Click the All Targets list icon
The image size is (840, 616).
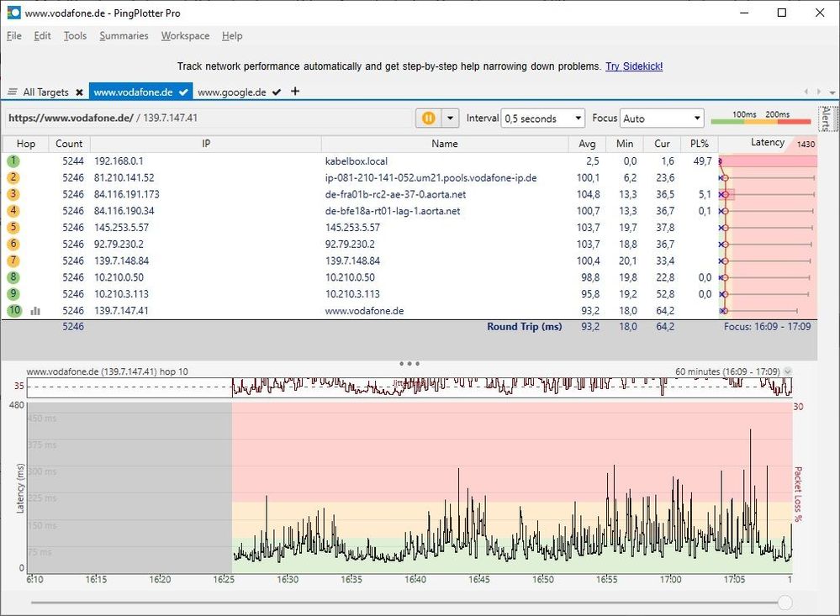tap(13, 92)
